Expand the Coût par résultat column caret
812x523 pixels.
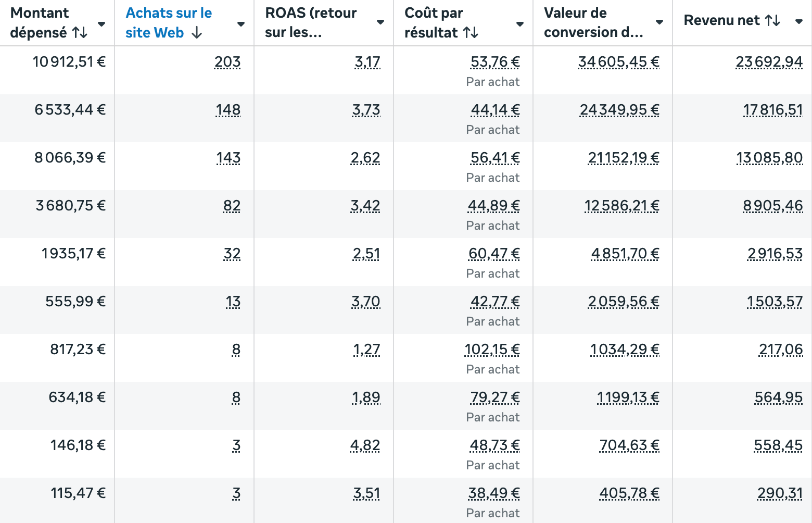520,24
